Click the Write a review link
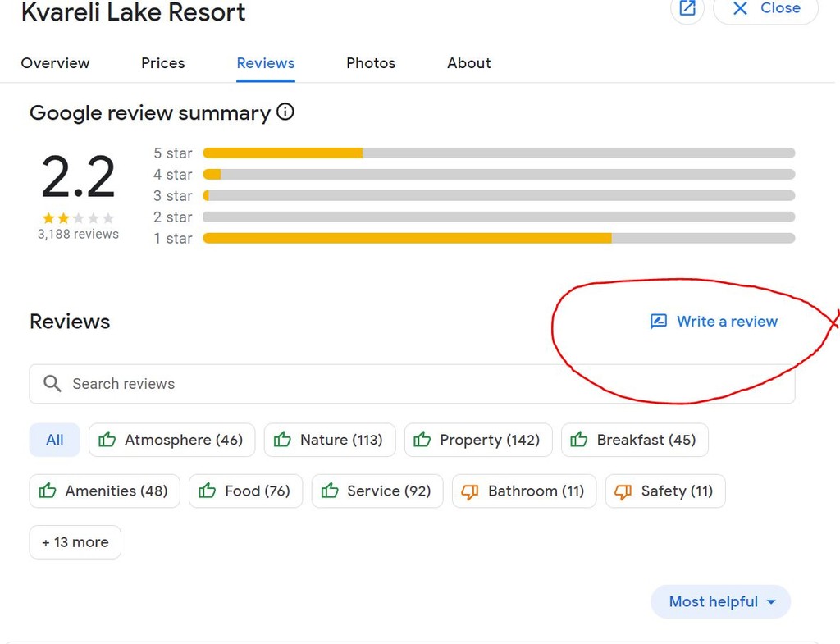The height and width of the screenshot is (644, 840). pos(714,321)
